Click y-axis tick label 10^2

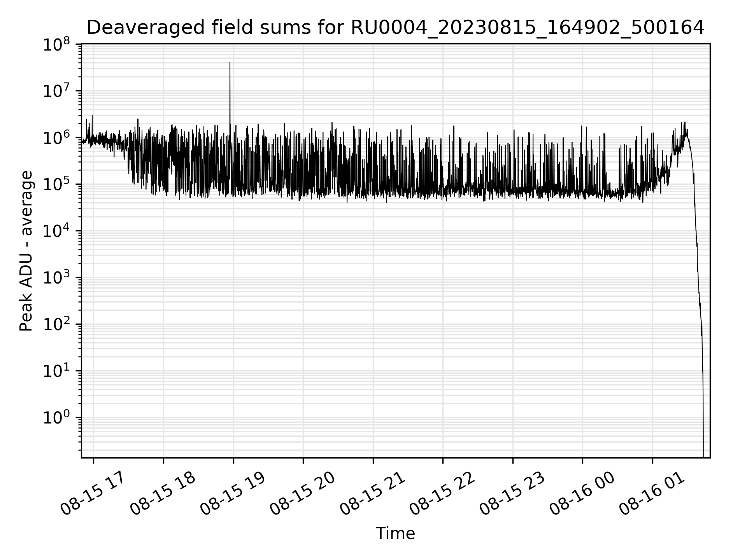pyautogui.click(x=57, y=325)
